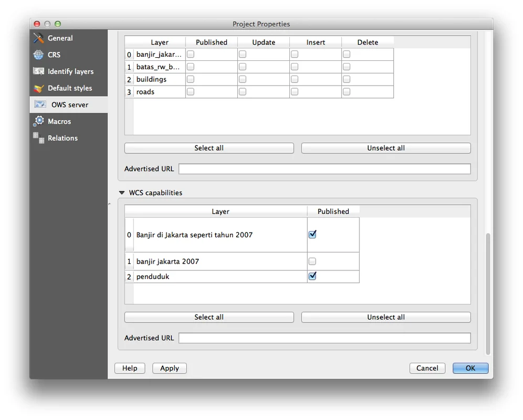Screen dimensions: 523x420
Task: Uncheck Published for penduduk layer
Action: (312, 276)
